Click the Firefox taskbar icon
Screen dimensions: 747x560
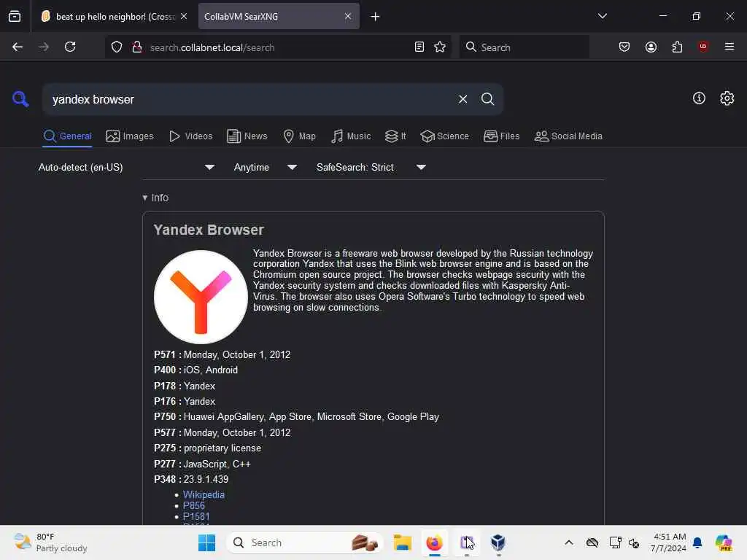(x=434, y=542)
